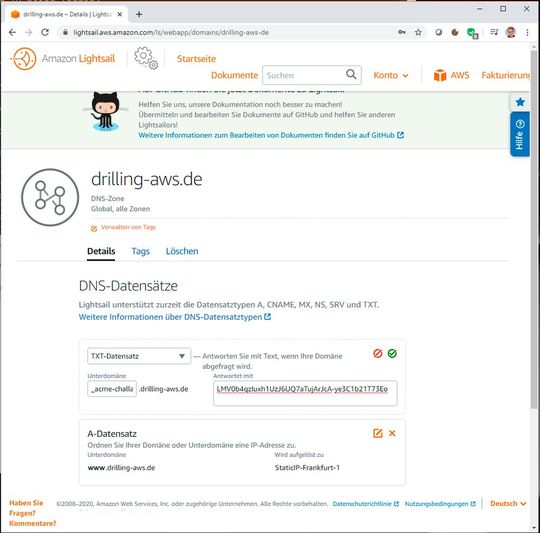Click the password key icon
The width and height of the screenshot is (540, 533).
(x=402, y=32)
